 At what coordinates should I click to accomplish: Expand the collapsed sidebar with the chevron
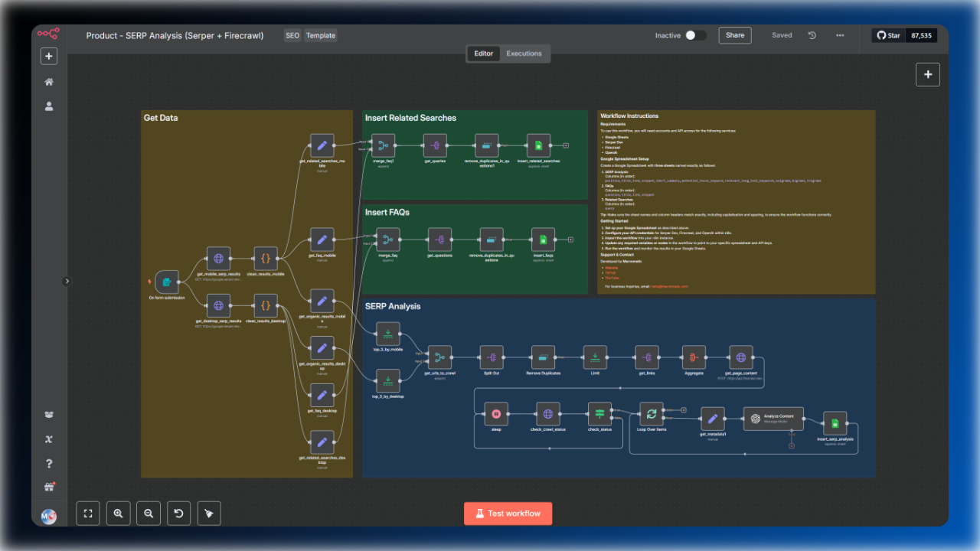(67, 281)
